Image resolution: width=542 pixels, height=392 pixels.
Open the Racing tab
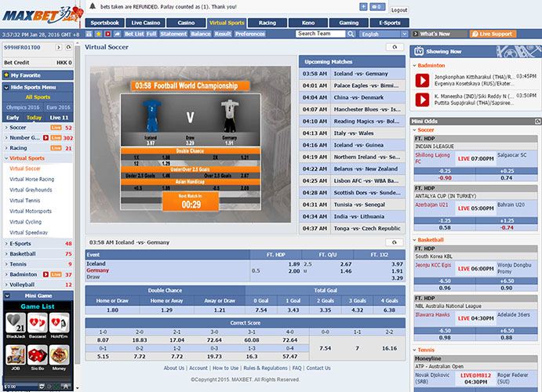(267, 23)
